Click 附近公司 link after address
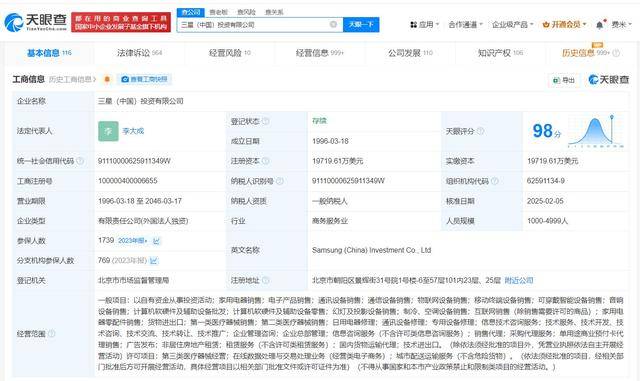 [x=519, y=280]
